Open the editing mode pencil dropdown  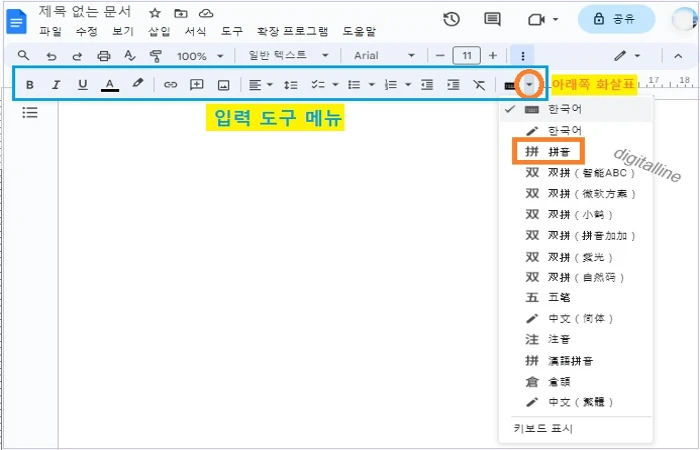(627, 56)
